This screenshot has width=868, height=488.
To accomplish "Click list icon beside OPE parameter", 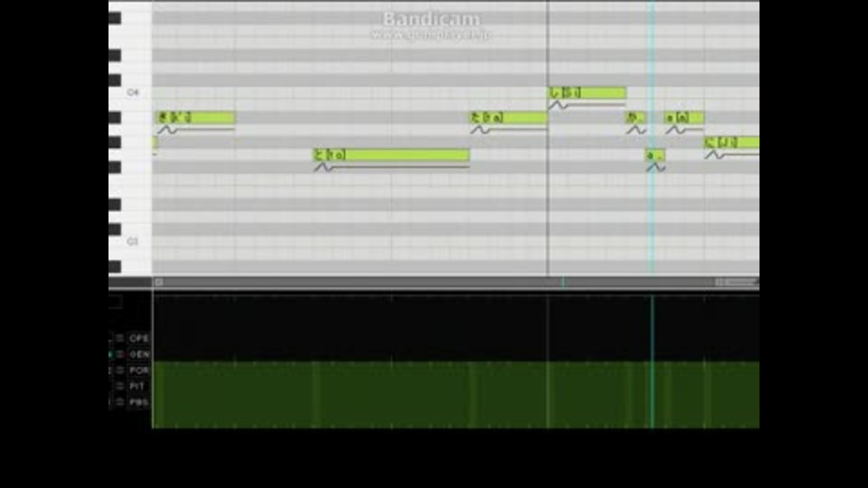I will coord(120,338).
